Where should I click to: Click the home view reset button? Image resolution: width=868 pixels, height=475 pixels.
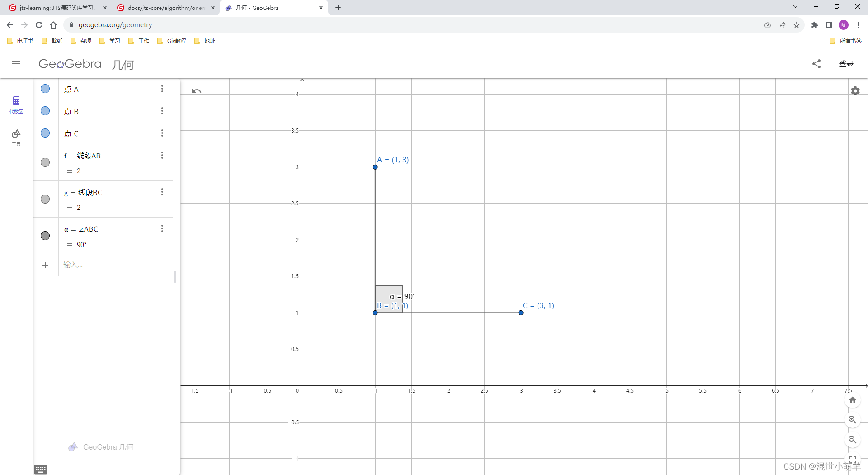point(853,400)
